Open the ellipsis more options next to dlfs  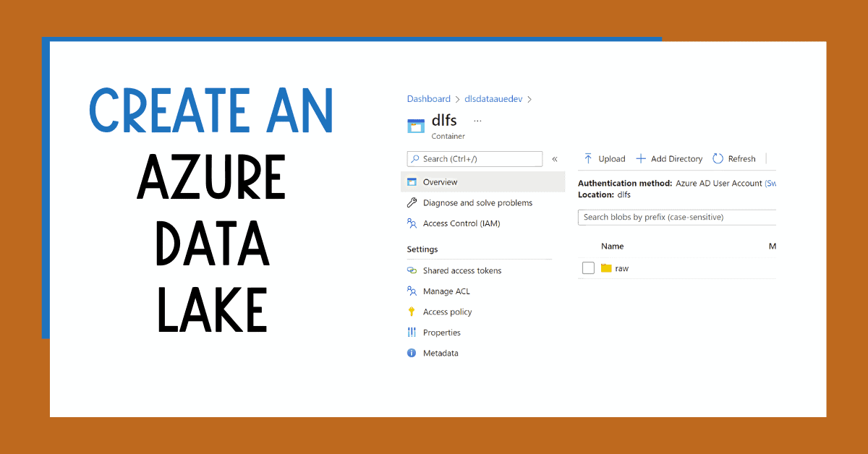pyautogui.click(x=477, y=121)
